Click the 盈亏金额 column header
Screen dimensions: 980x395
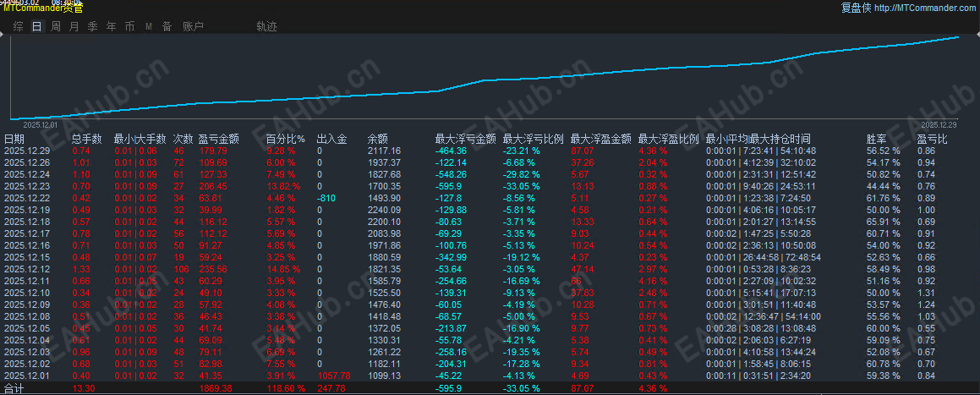219,139
